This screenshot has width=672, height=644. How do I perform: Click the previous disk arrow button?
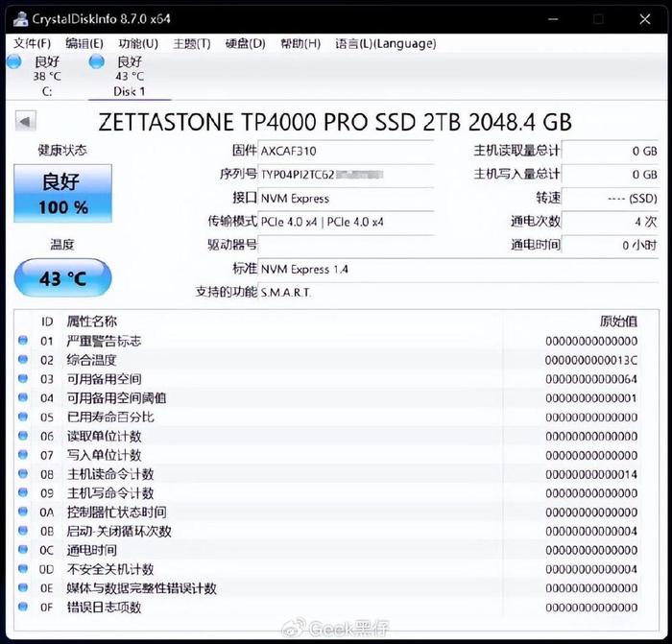pyautogui.click(x=25, y=122)
